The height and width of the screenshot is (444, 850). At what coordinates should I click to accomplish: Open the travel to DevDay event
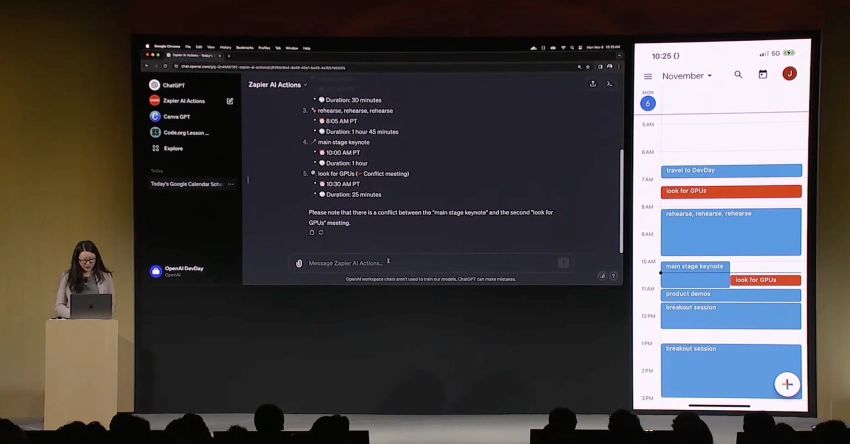click(731, 171)
